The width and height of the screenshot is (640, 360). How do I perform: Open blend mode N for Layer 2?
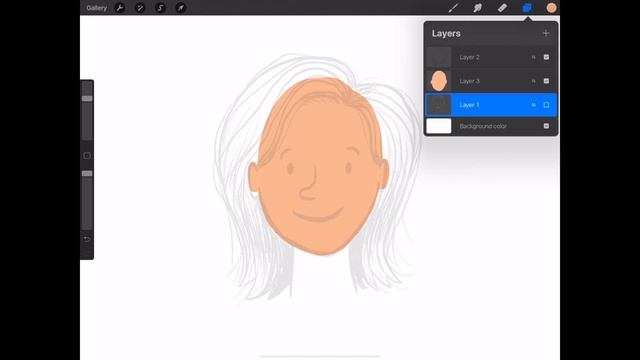[x=533, y=57]
